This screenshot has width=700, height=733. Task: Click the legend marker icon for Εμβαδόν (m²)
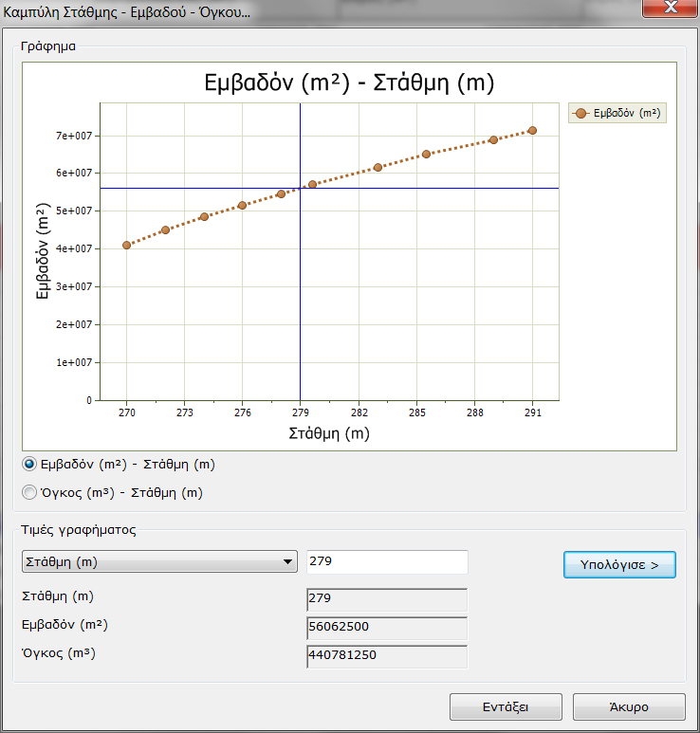tap(581, 113)
